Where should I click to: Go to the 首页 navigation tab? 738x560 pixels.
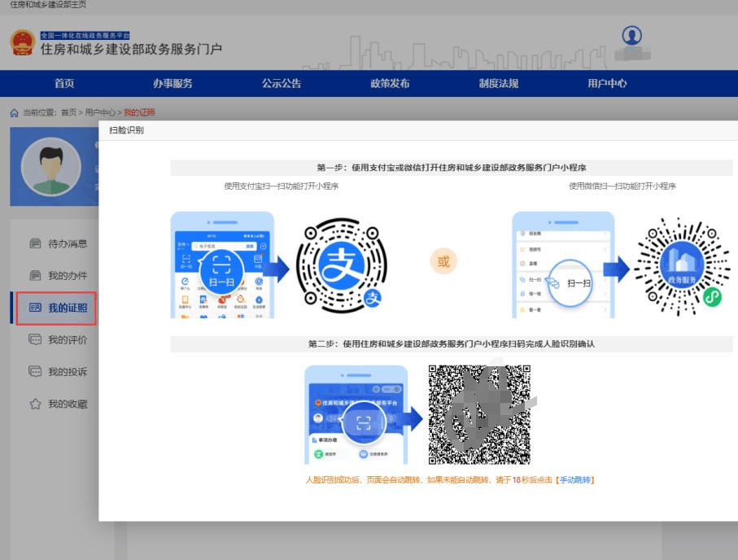(64, 83)
